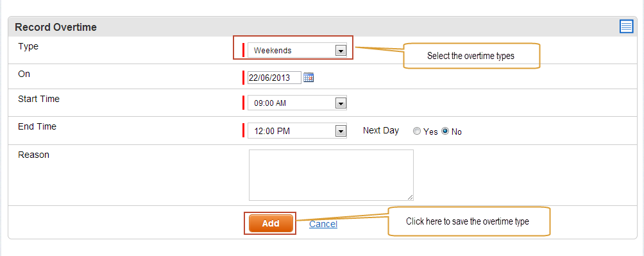Expand the Start Time dropdown arrow
Viewport: 644px width, 256px height.
[x=340, y=103]
